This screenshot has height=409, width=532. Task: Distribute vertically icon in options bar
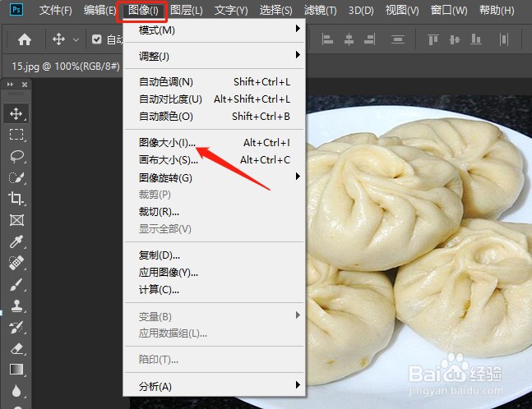tap(398, 39)
